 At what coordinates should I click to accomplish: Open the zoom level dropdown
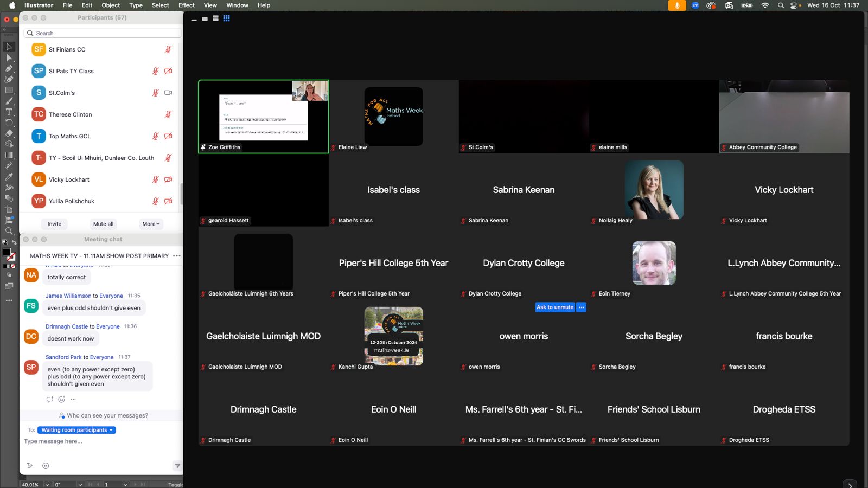[47, 484]
